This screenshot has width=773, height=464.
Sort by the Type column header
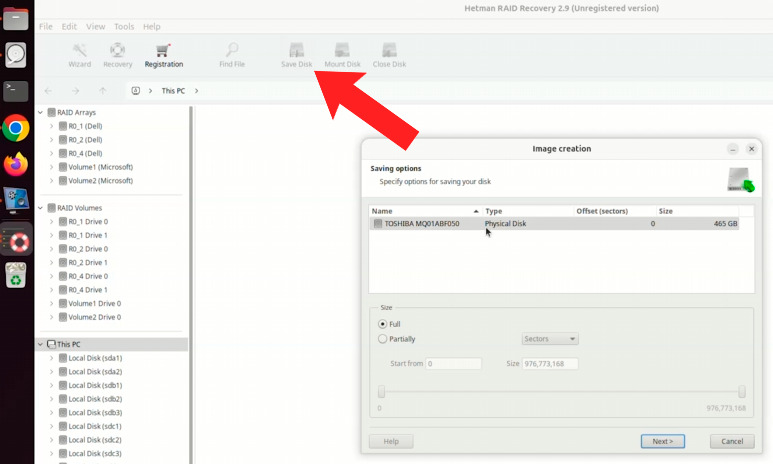[528, 211]
